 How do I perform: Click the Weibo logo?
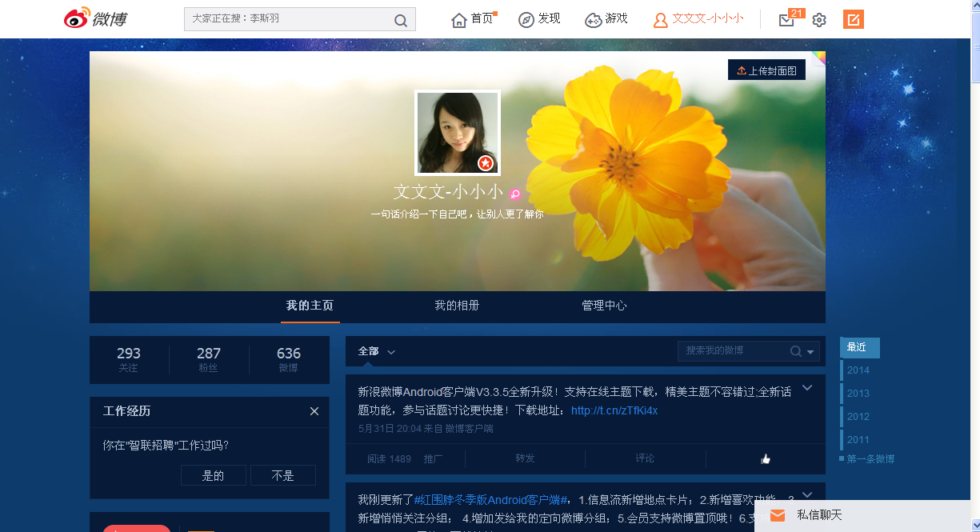[x=96, y=19]
